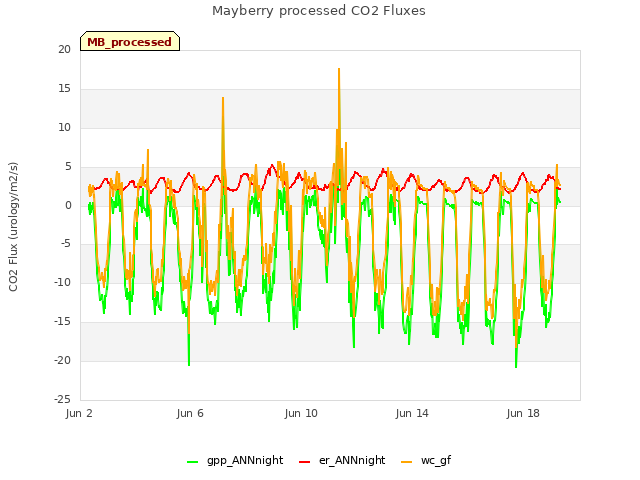
Task: Click the 0 y-axis tick label
Action: 68,206
